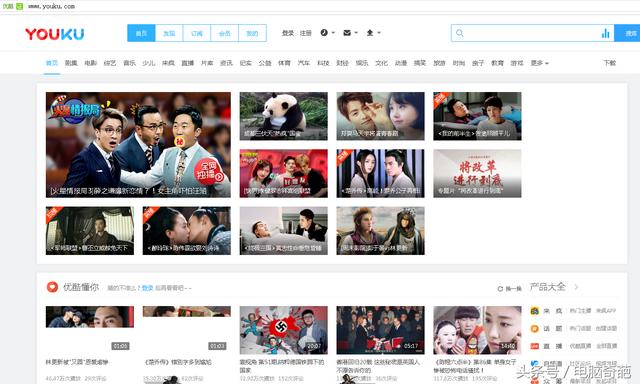This screenshot has width=640, height=384.
Task: Open the 综艺 channel
Action: [110, 63]
